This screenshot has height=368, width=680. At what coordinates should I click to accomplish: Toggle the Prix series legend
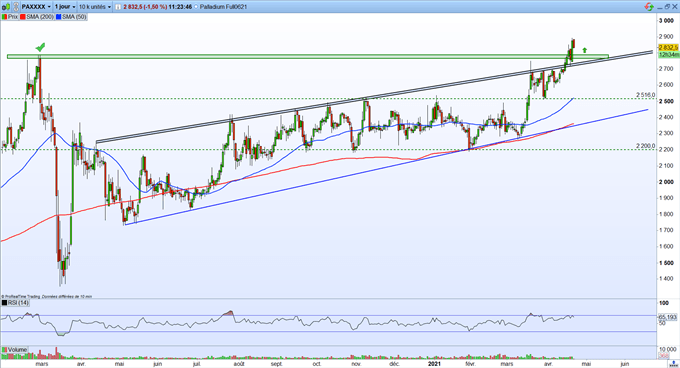10,17
